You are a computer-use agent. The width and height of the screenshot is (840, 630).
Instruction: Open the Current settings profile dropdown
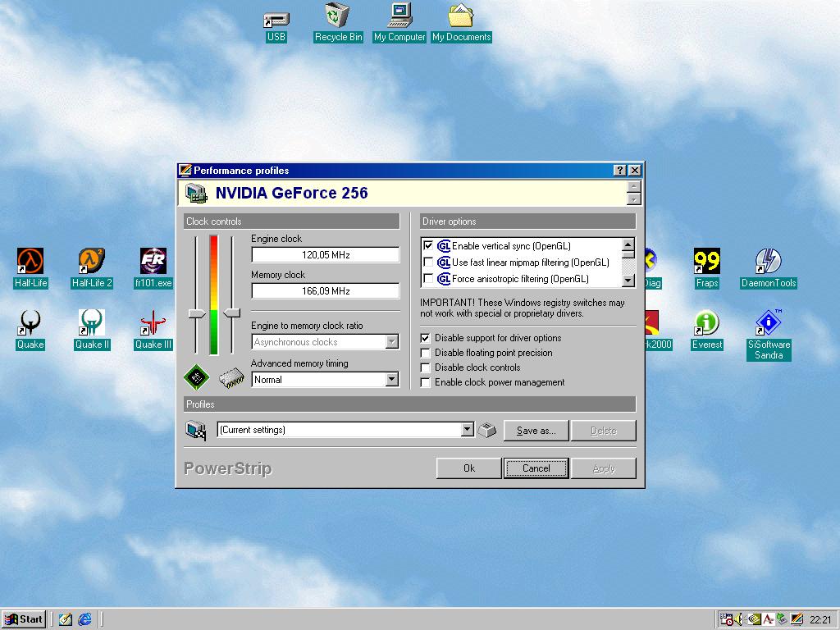coord(468,430)
